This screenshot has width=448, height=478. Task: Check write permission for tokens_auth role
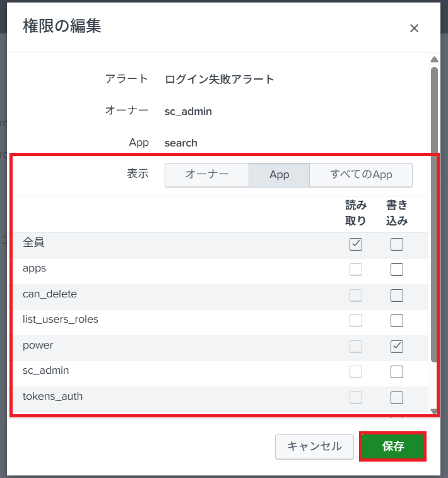(x=396, y=397)
